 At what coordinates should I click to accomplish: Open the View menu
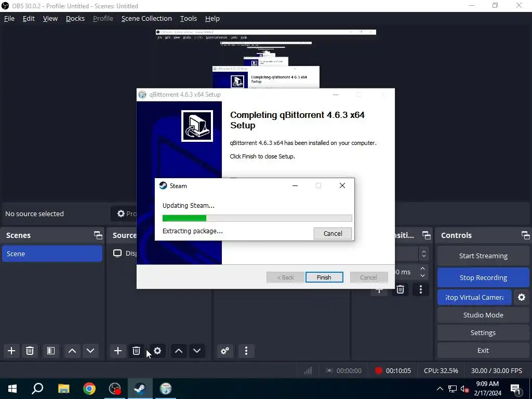coord(50,18)
